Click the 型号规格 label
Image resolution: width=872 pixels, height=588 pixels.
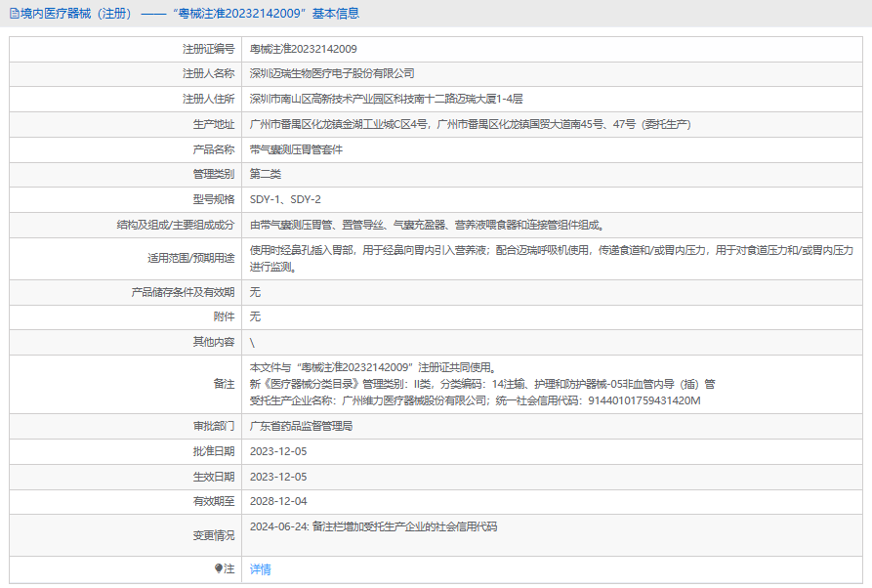pos(214,199)
